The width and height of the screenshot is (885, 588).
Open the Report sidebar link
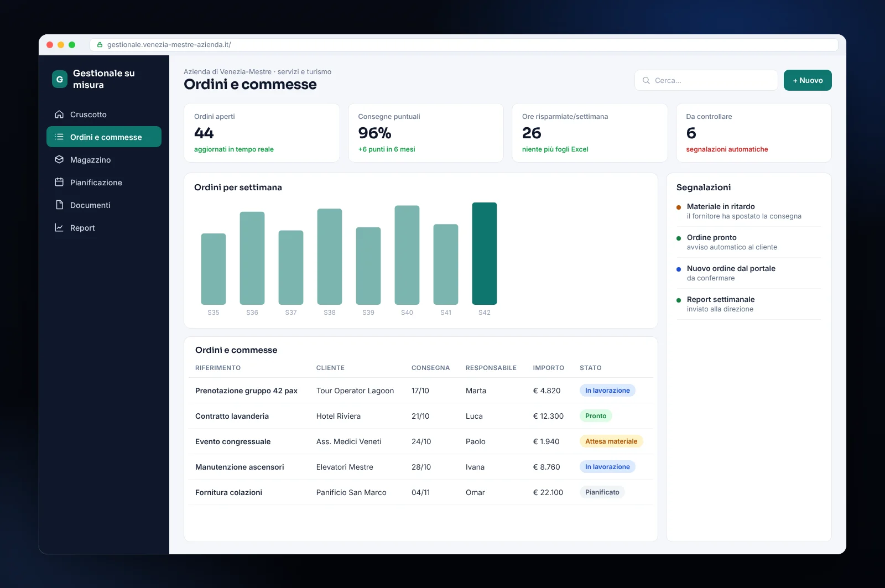tap(104, 228)
